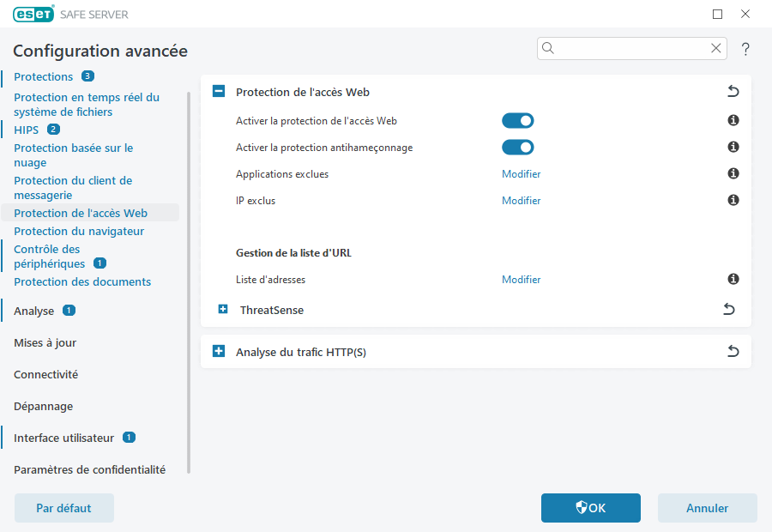Open Modifier for Liste d'adresses
This screenshot has width=772, height=532.
point(521,279)
